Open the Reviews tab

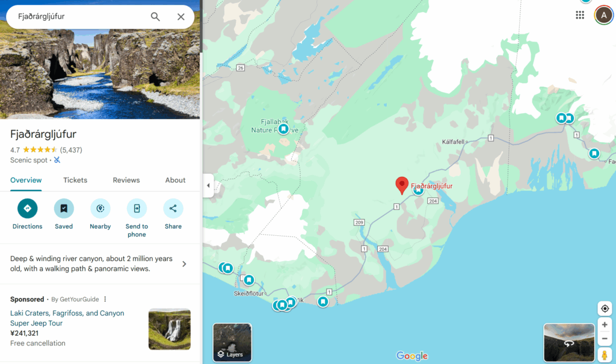point(126,180)
